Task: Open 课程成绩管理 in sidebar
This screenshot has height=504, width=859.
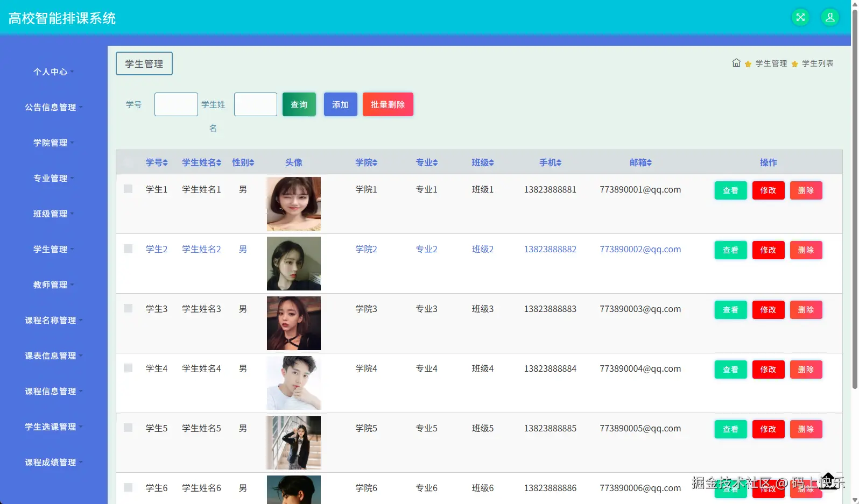Action: click(53, 462)
